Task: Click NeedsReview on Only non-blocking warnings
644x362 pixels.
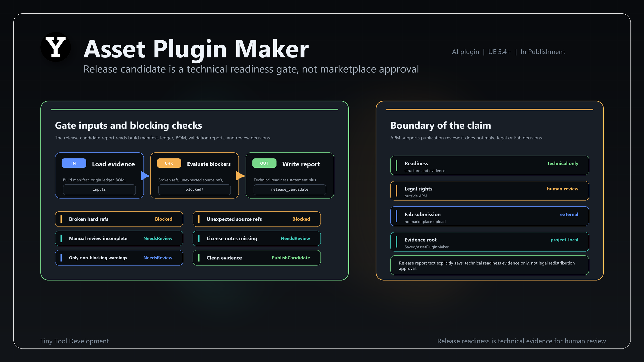Action: (x=158, y=258)
